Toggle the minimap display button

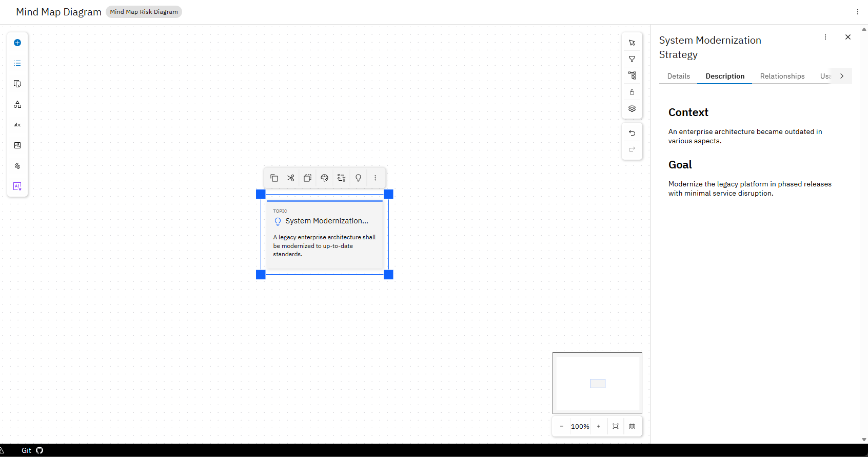point(632,426)
